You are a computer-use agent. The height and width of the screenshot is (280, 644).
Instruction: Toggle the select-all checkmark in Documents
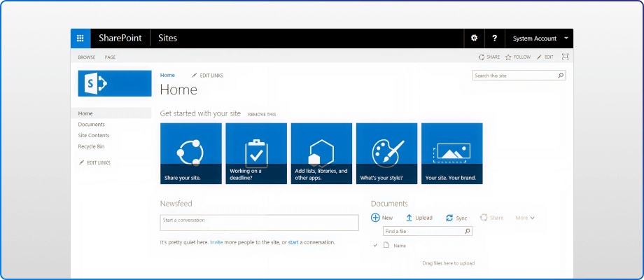[x=375, y=245]
